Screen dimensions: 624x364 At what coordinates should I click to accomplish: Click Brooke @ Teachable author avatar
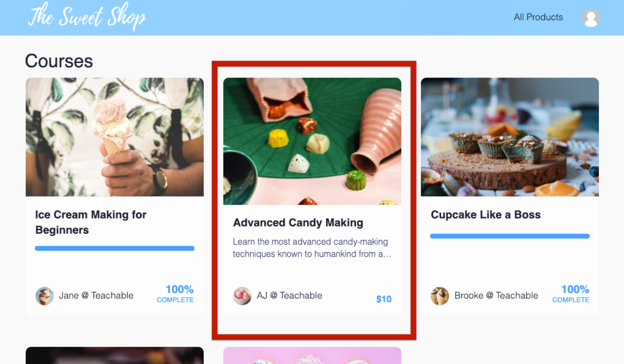[x=440, y=296]
